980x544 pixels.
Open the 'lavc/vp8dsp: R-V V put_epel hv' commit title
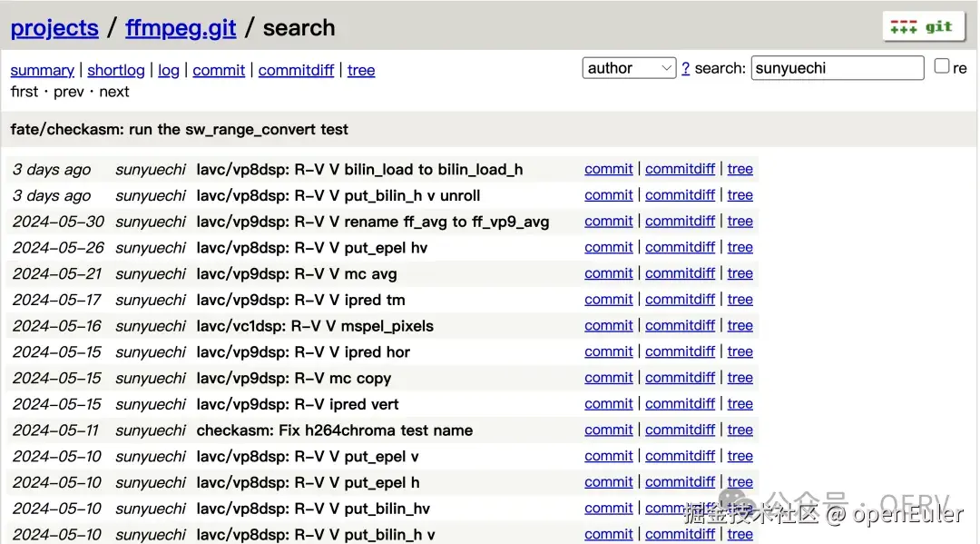(x=312, y=248)
